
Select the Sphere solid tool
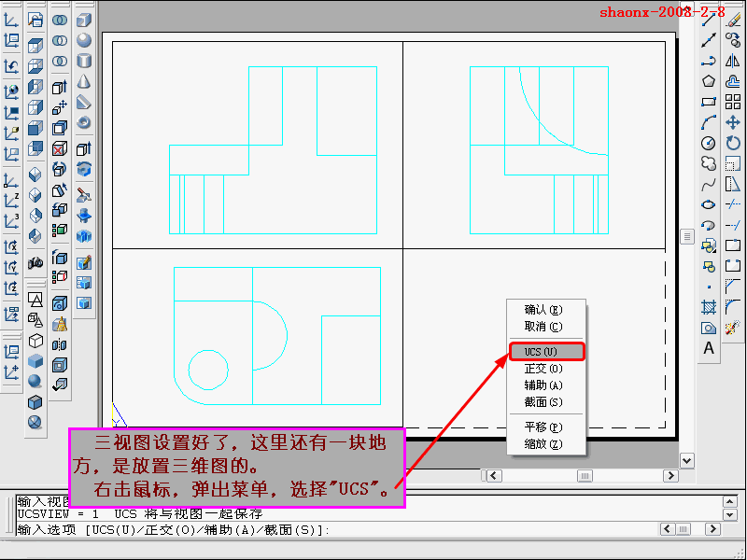[84, 40]
